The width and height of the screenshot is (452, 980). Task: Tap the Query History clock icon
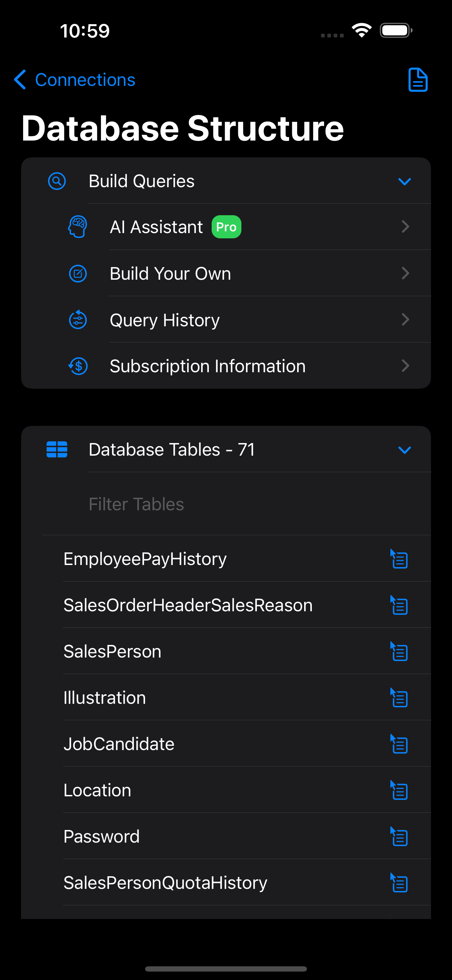78,320
